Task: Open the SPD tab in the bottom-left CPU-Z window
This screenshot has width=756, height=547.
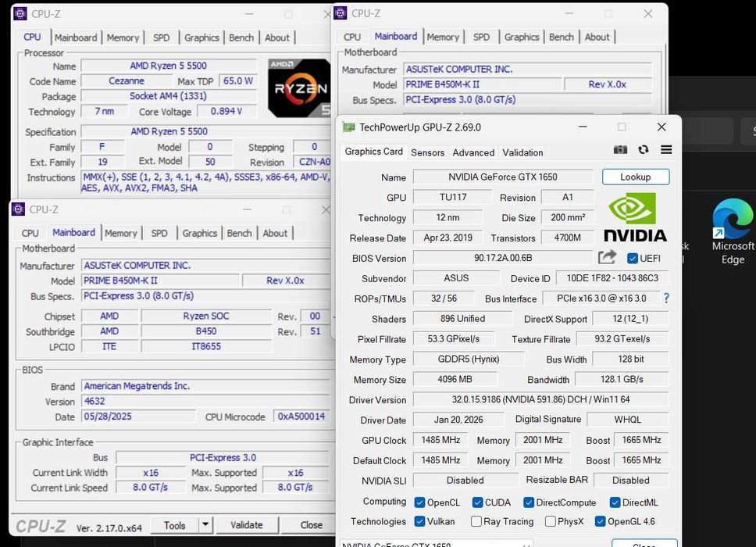Action: click(159, 233)
